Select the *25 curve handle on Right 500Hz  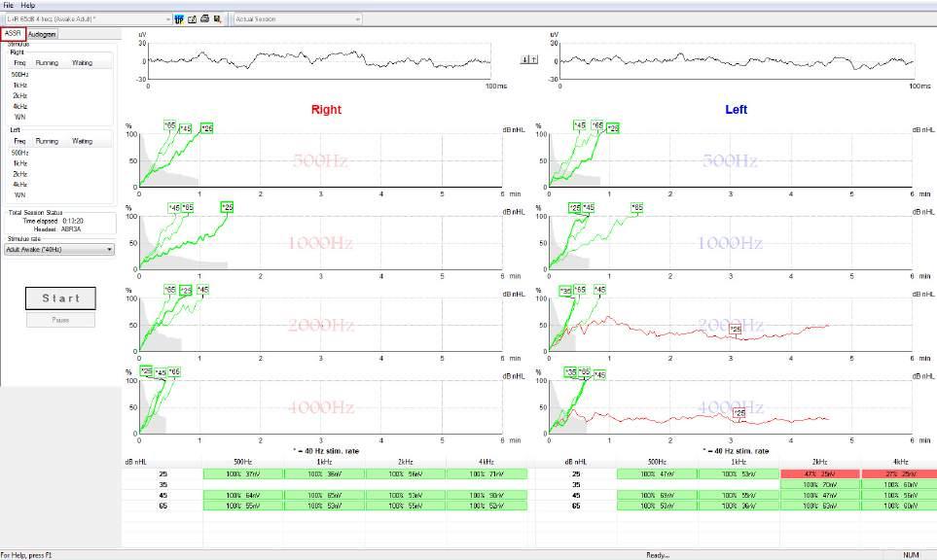206,128
